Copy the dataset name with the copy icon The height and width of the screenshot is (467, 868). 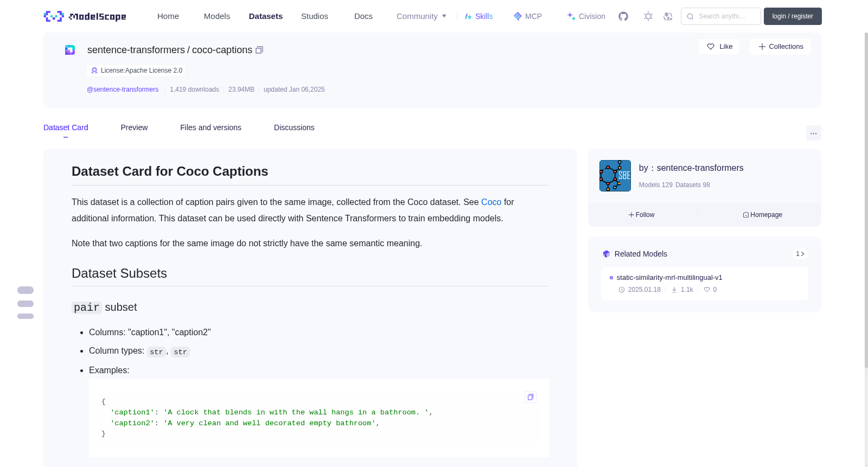(259, 50)
